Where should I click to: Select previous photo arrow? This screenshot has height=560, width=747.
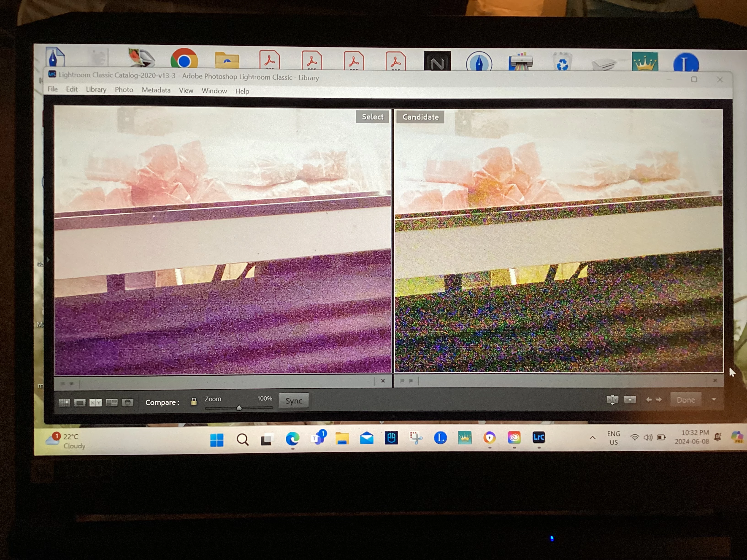(x=649, y=400)
